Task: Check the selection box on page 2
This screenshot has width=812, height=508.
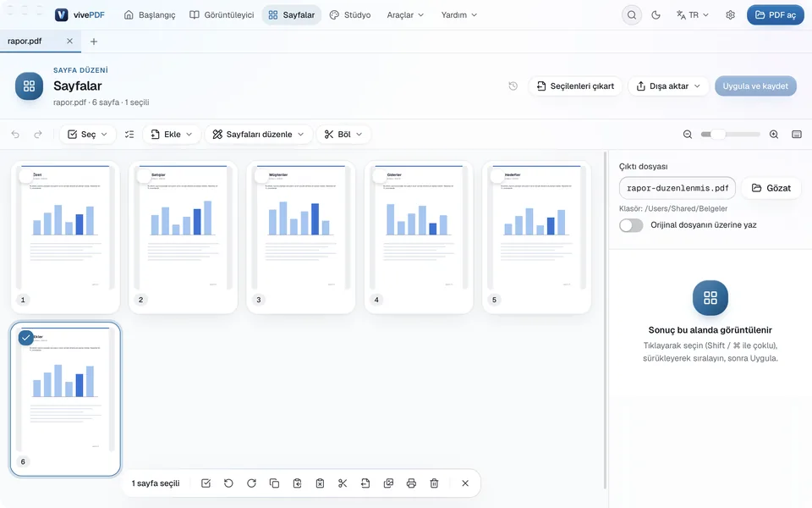Action: pos(144,176)
